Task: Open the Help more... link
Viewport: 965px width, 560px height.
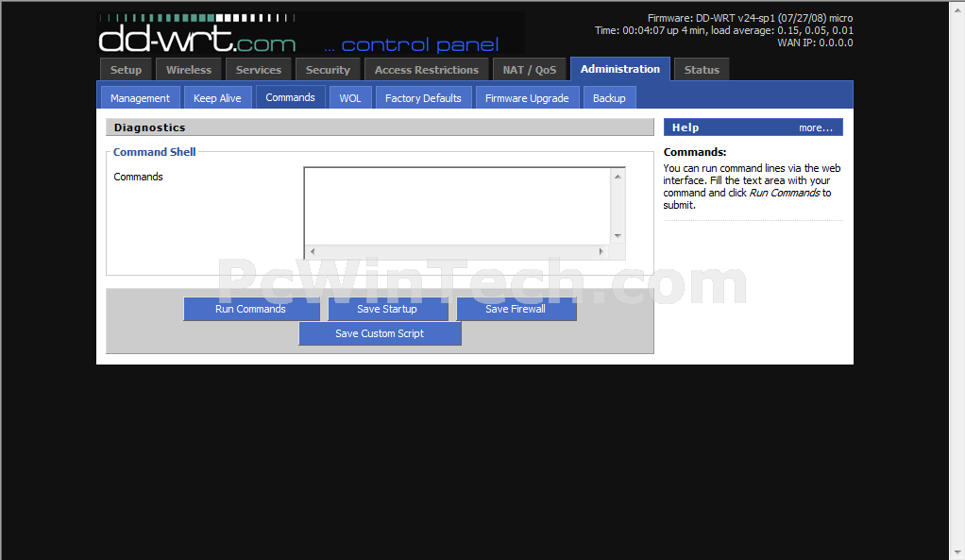Action: pos(816,127)
